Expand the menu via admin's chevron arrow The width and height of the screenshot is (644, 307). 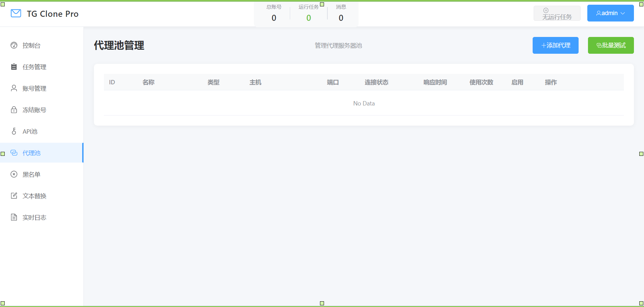coord(623,13)
